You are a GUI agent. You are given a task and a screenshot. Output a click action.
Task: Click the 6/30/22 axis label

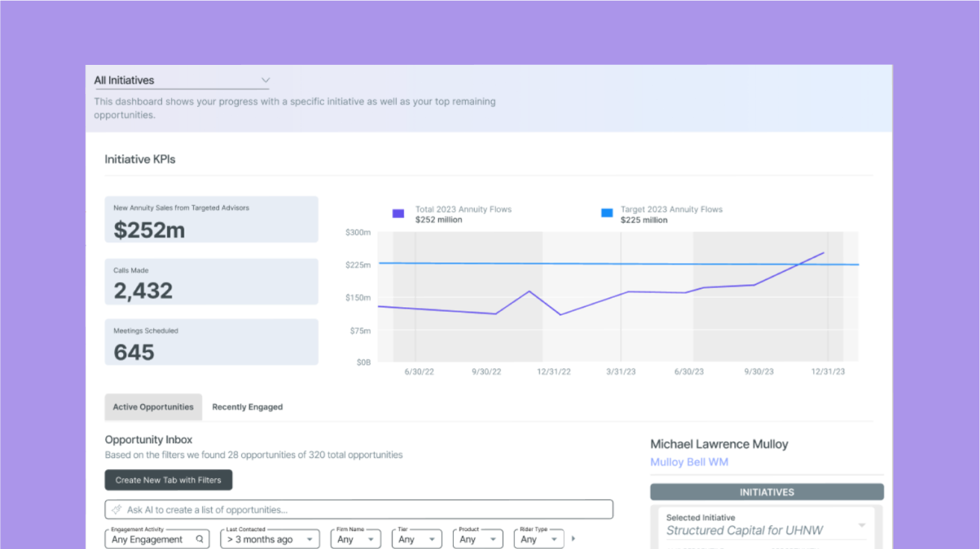pos(418,371)
